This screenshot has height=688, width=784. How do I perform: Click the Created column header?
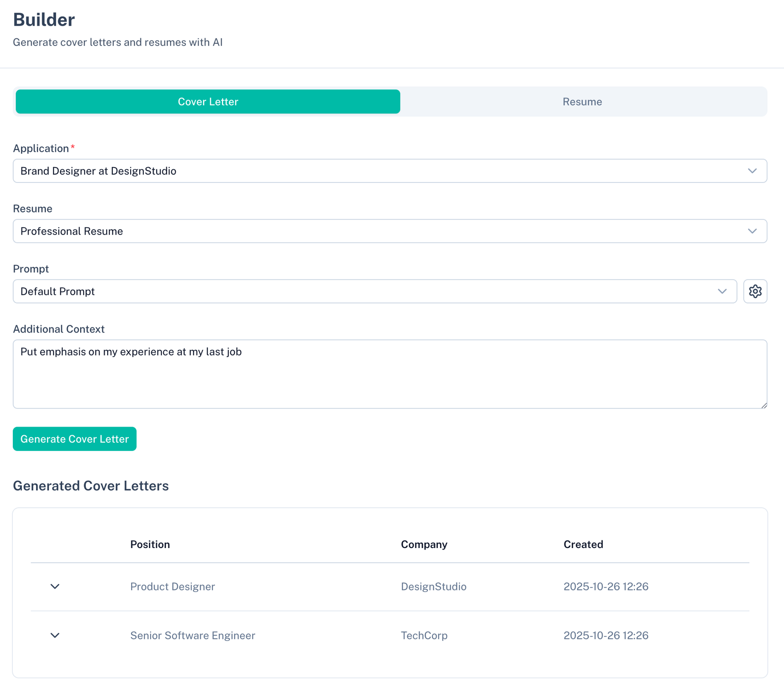583,544
